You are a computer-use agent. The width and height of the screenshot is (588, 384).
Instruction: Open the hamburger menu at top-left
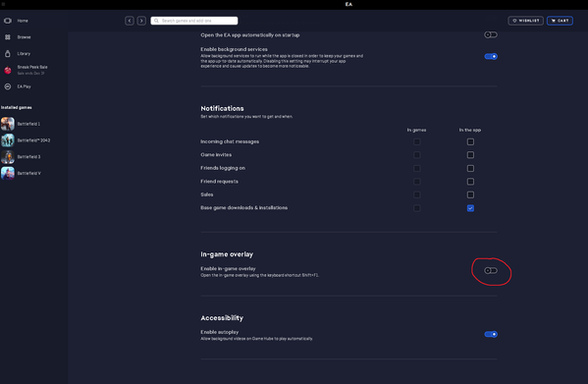click(x=3, y=4)
